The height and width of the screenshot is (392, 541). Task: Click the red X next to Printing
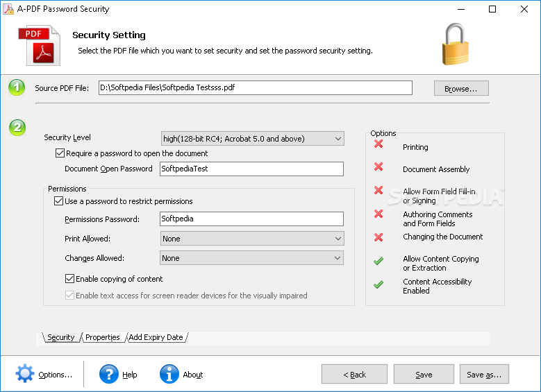tap(378, 144)
